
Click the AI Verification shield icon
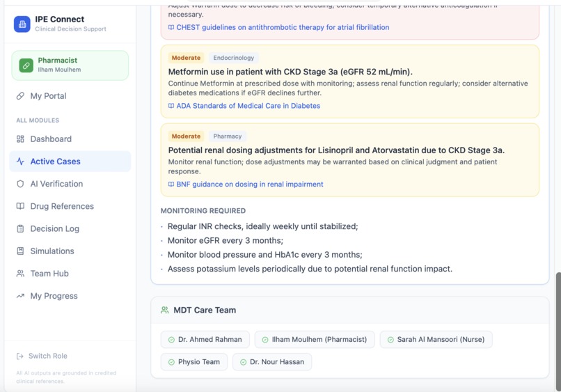pos(20,184)
